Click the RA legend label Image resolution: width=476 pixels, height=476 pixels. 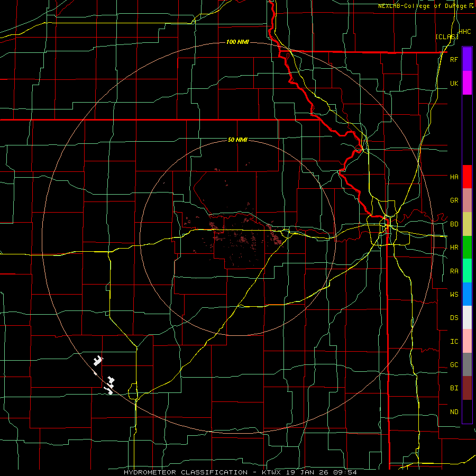tap(454, 271)
